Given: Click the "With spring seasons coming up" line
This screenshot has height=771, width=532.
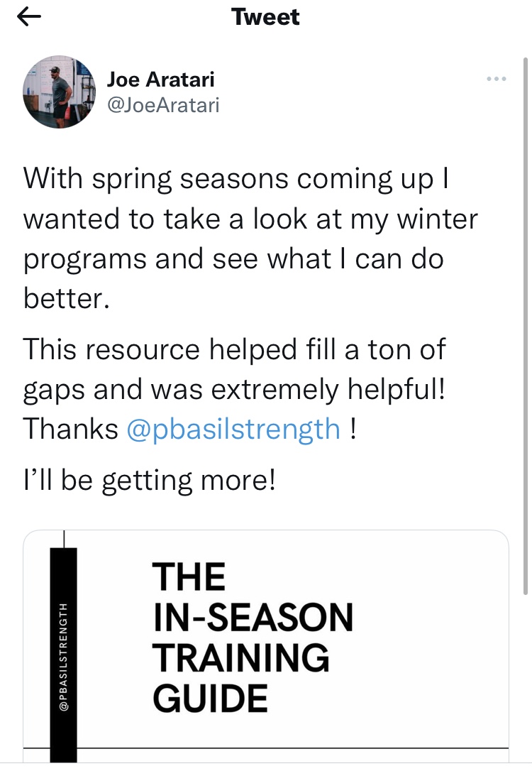Looking at the screenshot, I should click(x=238, y=177).
